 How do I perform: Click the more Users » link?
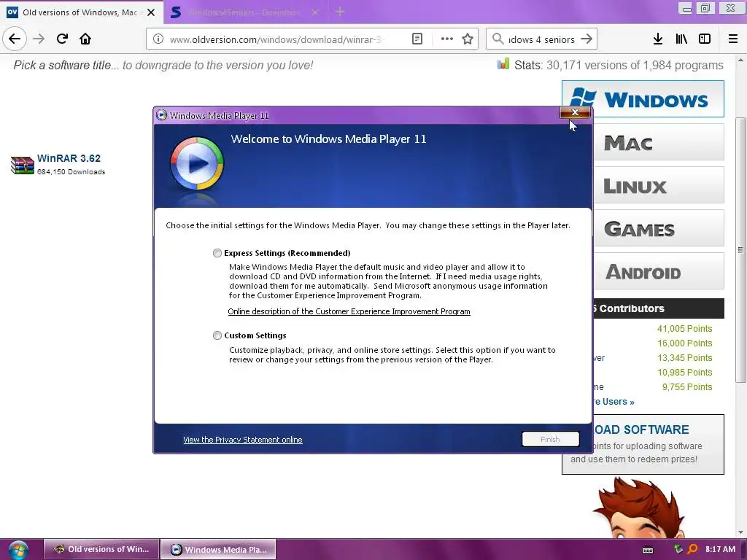pos(614,402)
